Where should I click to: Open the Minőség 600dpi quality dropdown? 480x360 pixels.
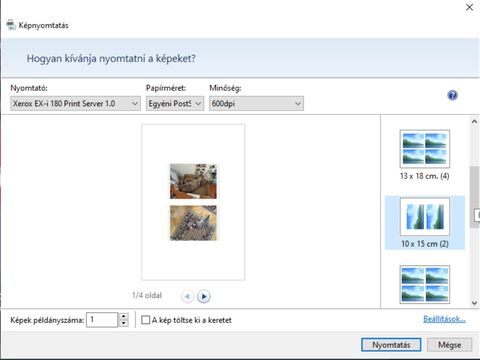256,104
